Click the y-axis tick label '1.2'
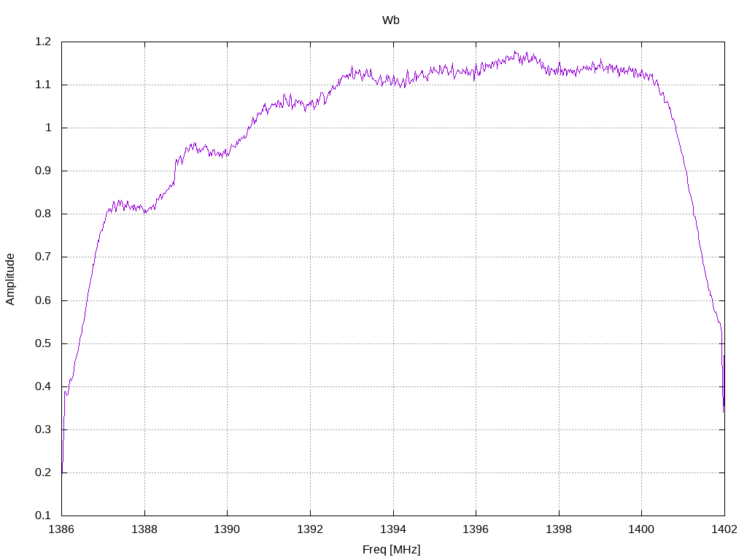747x560 pixels. 43,42
